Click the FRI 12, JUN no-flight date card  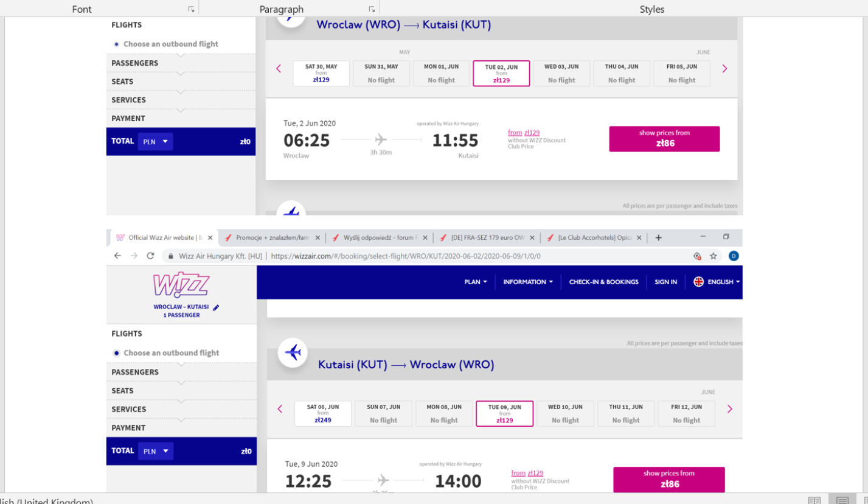point(687,413)
